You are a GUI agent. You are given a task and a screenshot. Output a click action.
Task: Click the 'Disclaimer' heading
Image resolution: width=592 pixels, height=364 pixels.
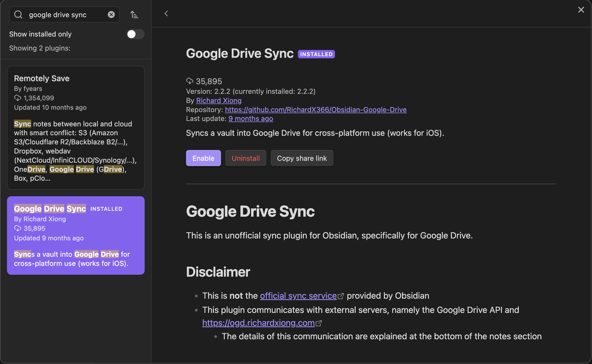coord(218,272)
